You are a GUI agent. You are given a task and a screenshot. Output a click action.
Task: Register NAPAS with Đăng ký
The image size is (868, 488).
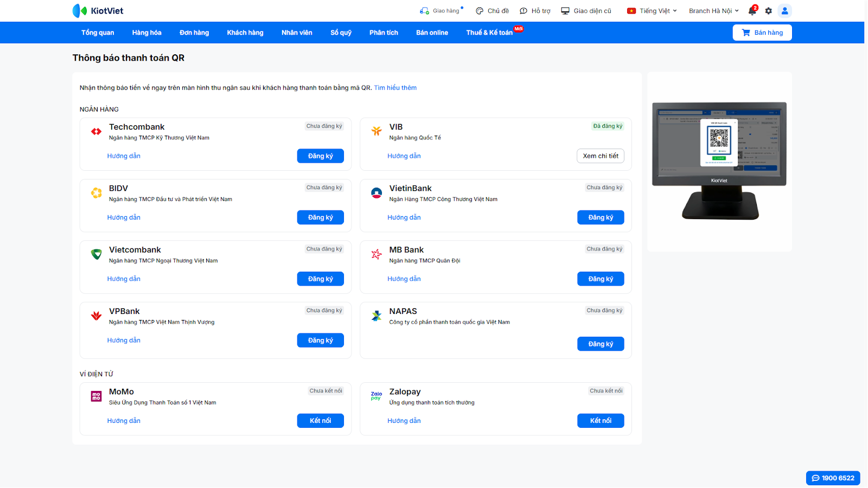(x=601, y=344)
